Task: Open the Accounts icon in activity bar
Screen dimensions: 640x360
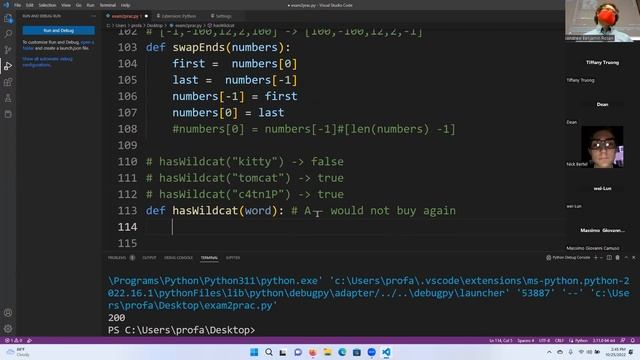Action: pyautogui.click(x=8, y=313)
